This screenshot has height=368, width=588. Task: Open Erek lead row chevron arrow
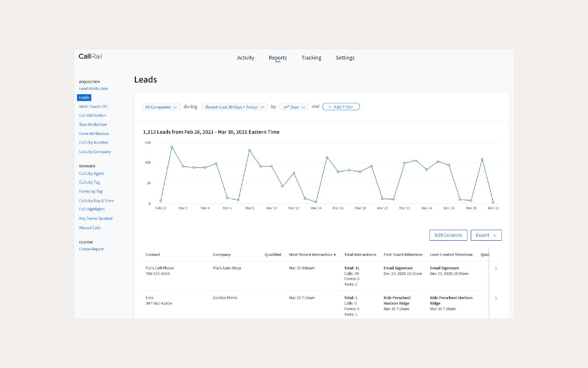click(x=496, y=298)
